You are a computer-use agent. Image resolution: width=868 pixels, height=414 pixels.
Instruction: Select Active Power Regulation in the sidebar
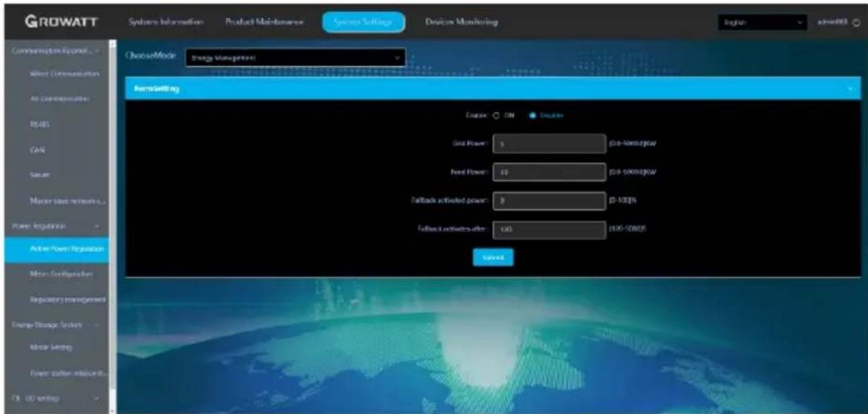pyautogui.click(x=57, y=249)
